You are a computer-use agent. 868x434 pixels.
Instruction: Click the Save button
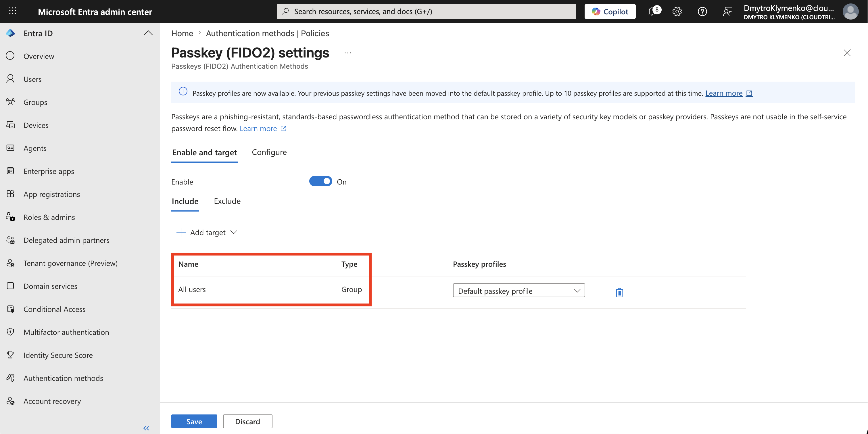pyautogui.click(x=194, y=421)
